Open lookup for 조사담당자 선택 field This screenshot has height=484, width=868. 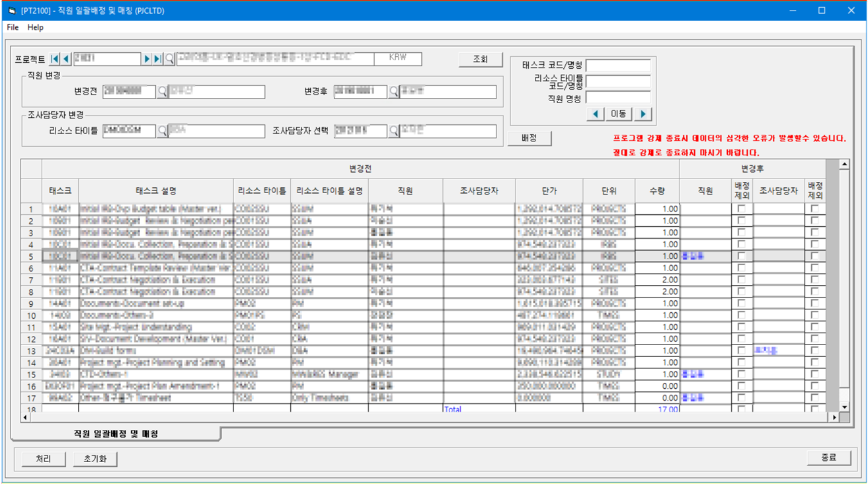(x=393, y=131)
